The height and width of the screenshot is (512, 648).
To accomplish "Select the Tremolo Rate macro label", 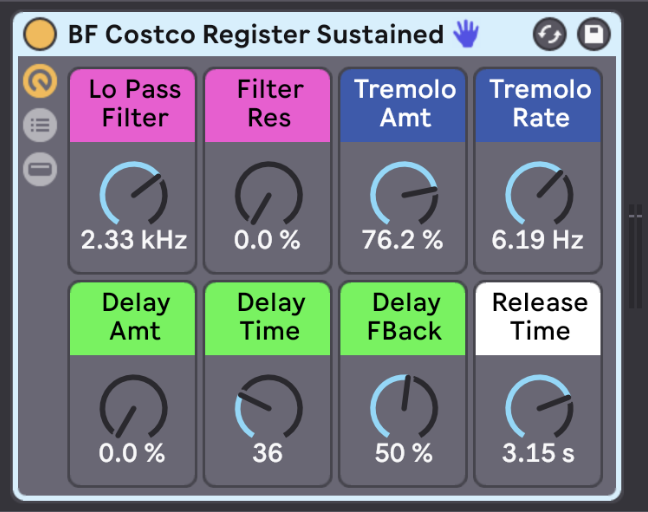I will point(538,105).
